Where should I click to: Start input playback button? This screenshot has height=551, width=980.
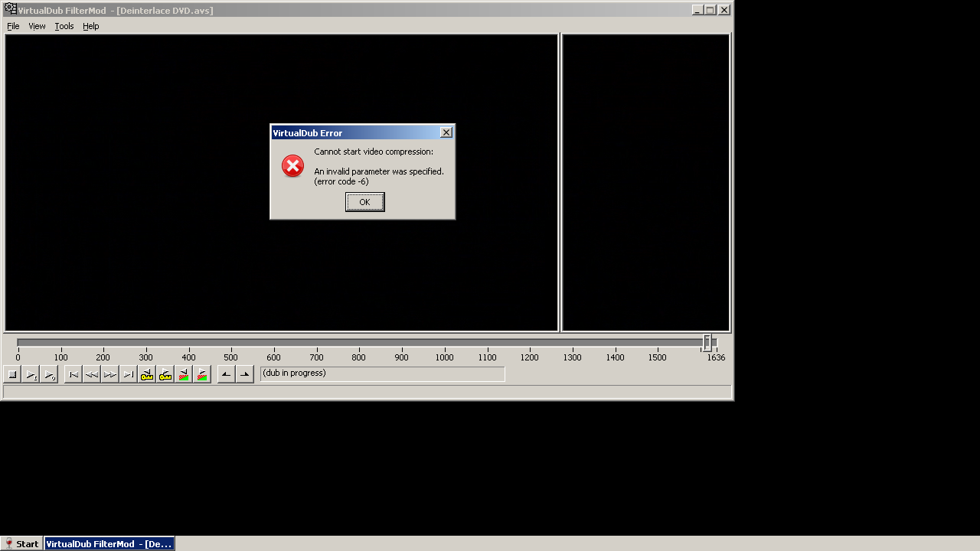coord(31,374)
